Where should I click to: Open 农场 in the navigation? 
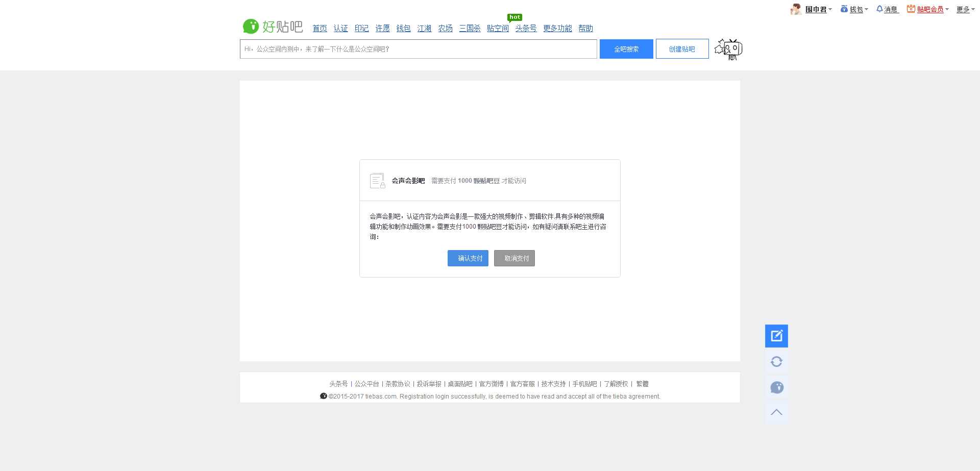(x=446, y=28)
